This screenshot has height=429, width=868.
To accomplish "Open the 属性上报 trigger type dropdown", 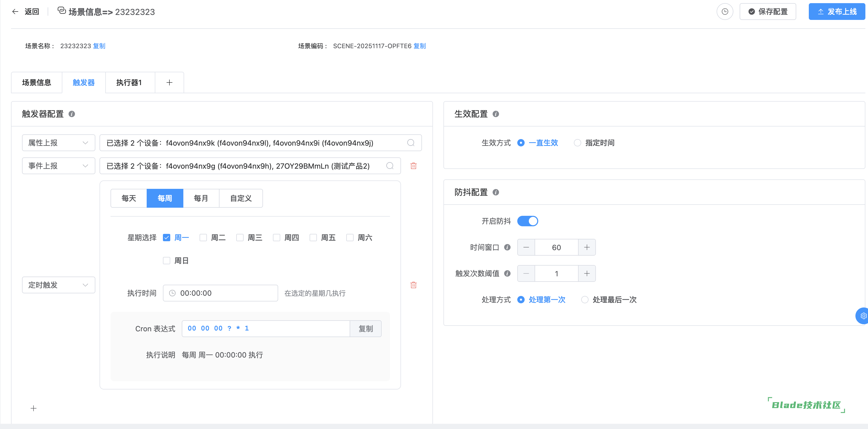I will point(58,143).
